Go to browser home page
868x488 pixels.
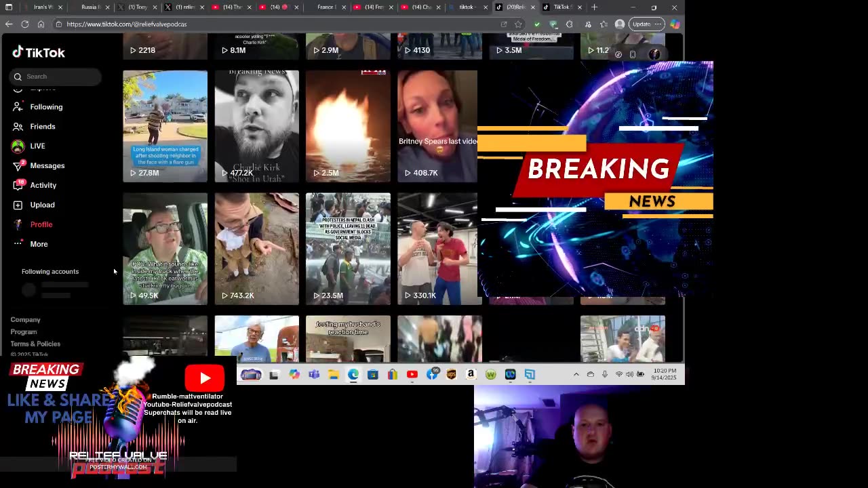(x=41, y=24)
